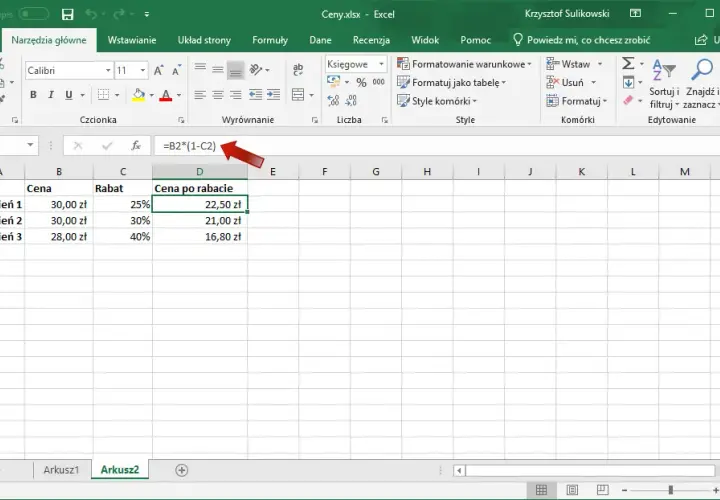Apply percent style with the % icon
The height and width of the screenshot is (500, 720).
coord(361,83)
